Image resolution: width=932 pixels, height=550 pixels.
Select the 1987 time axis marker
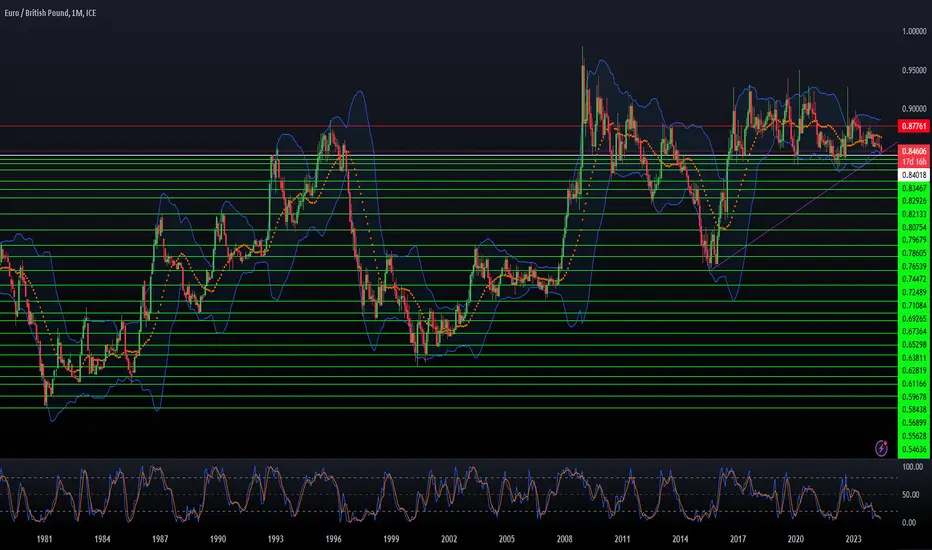pos(159,539)
